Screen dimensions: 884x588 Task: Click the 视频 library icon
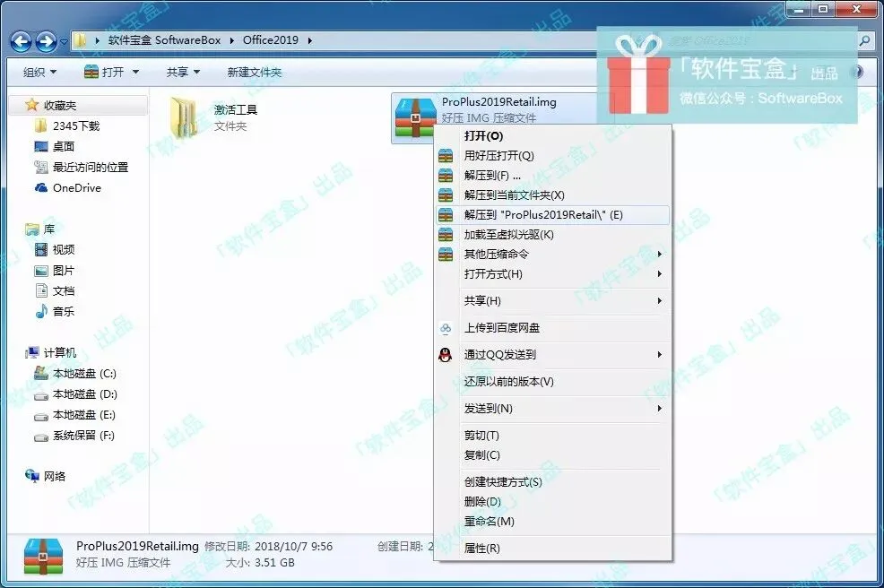tap(40, 249)
